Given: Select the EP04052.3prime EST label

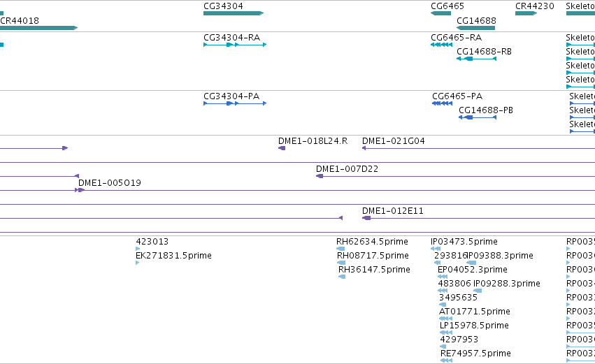Looking at the screenshot, I should click(x=473, y=270).
